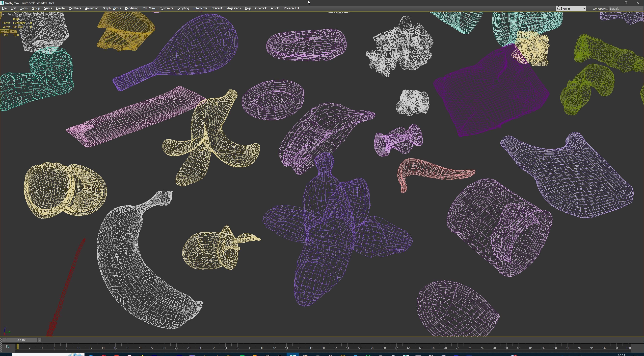644x356 pixels.
Task: Open the Megascans menu
Action: point(233,8)
